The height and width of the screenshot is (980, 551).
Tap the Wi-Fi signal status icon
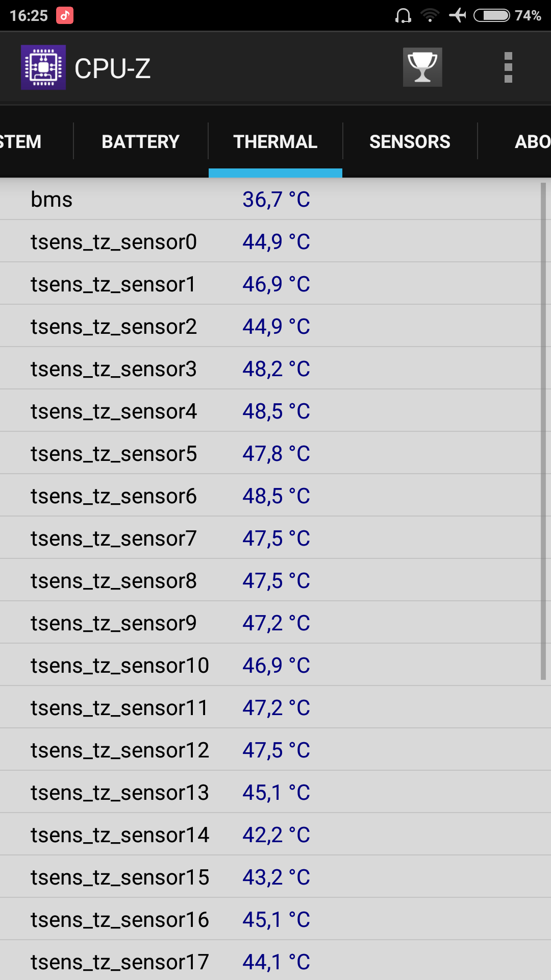click(x=430, y=15)
